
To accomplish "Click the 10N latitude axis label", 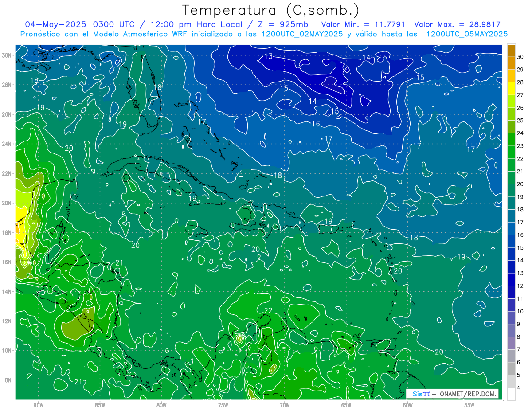I will coord(8,351).
